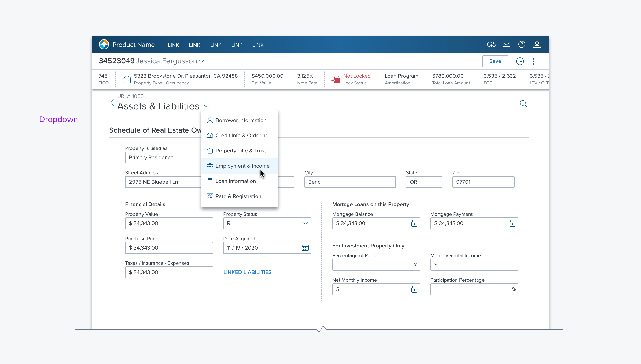Click the $450,000.00 Est. Value figure
Viewport: 641px width, 364px height.
(267, 76)
